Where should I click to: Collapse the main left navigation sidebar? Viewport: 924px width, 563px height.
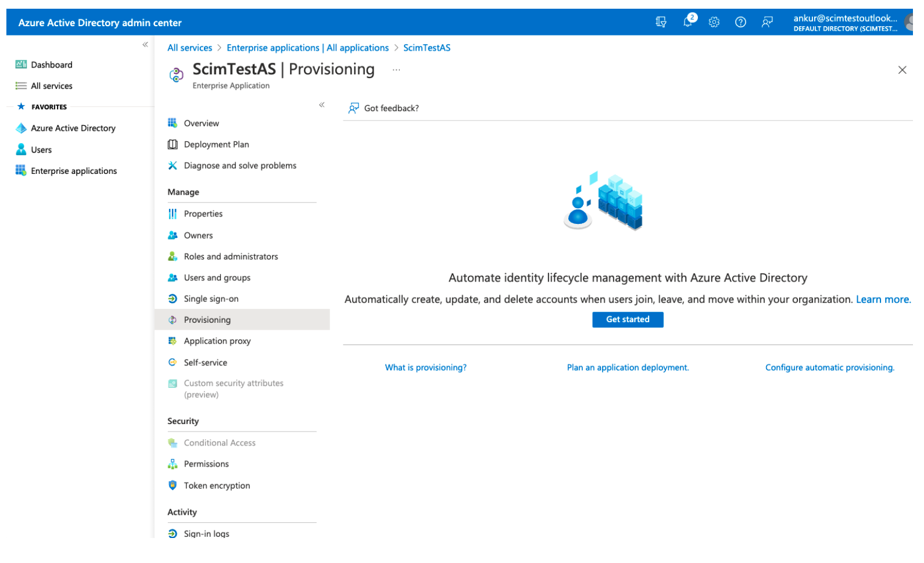click(x=145, y=45)
